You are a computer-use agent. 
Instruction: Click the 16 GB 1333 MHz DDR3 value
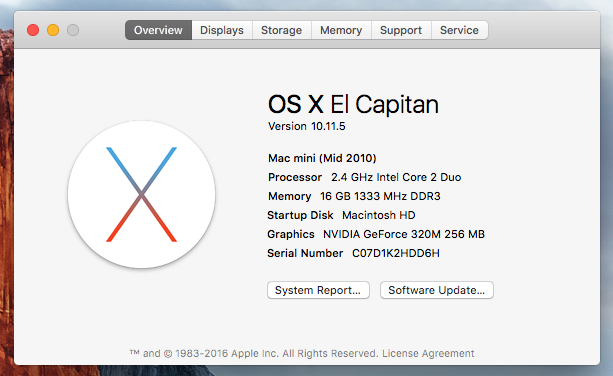coord(380,196)
